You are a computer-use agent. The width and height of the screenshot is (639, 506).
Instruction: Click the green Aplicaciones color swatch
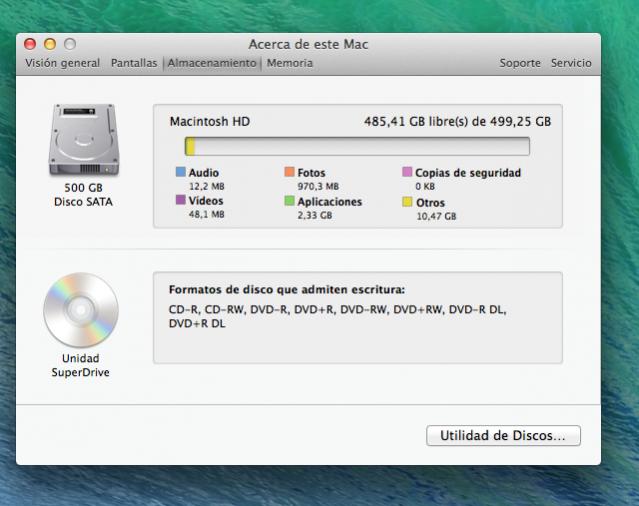pyautogui.click(x=289, y=200)
